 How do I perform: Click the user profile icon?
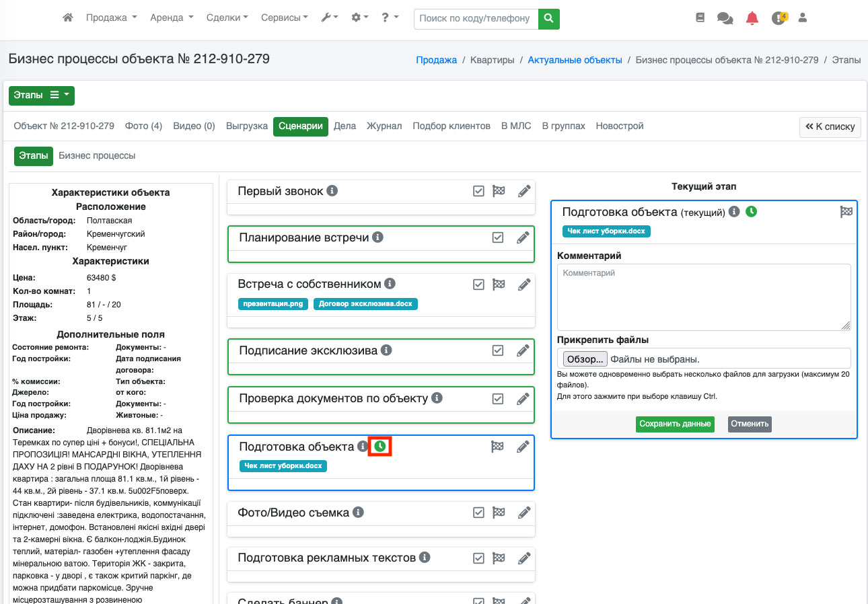click(802, 18)
